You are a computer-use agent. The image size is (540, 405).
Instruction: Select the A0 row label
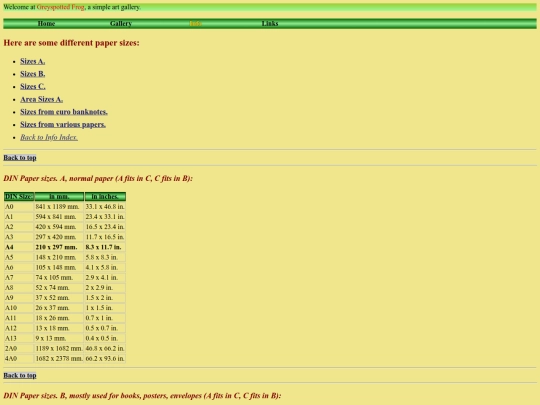click(x=19, y=207)
